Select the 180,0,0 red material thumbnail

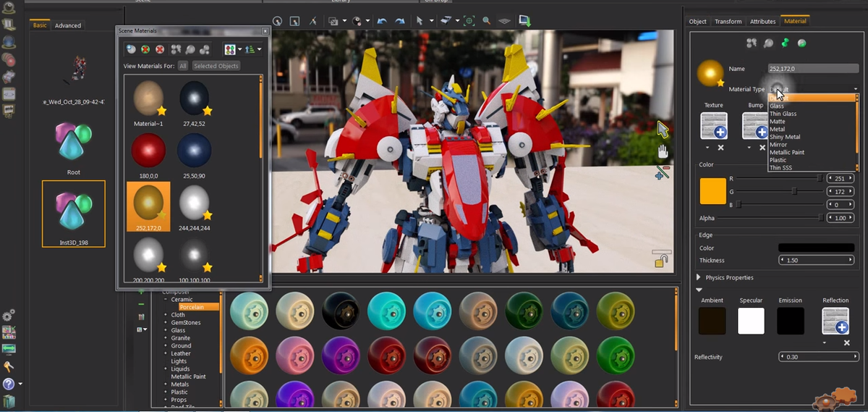(148, 151)
